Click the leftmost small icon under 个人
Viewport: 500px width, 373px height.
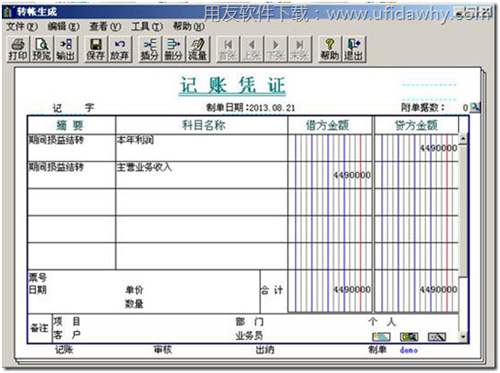click(x=381, y=337)
